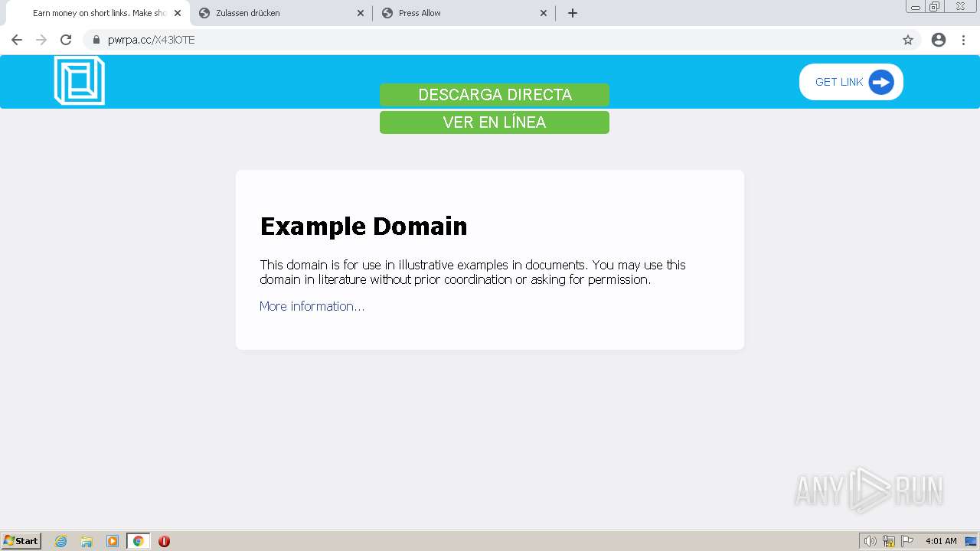Switch to 'Earn money on short links' tab
This screenshot has width=980, height=551.
click(x=97, y=13)
